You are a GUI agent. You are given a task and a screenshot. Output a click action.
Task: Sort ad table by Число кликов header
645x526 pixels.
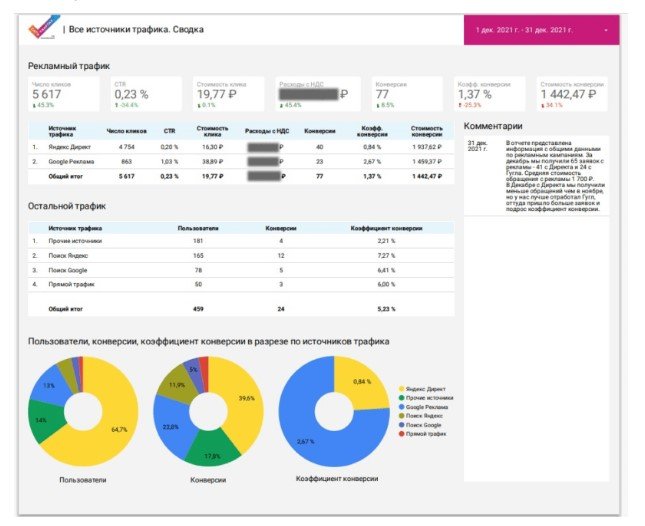point(126,131)
